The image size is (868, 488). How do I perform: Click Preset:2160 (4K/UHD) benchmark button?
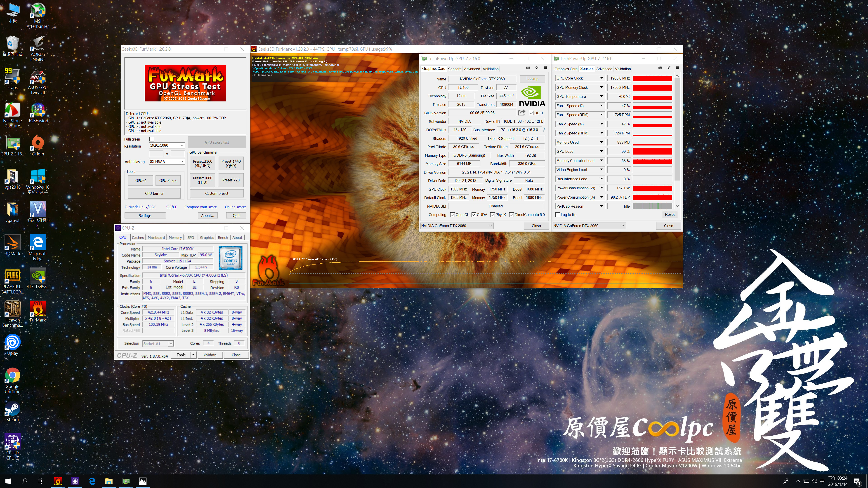coord(203,163)
